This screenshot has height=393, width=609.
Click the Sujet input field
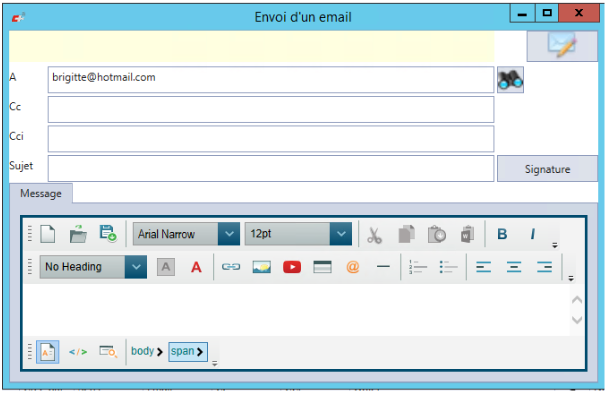point(271,169)
